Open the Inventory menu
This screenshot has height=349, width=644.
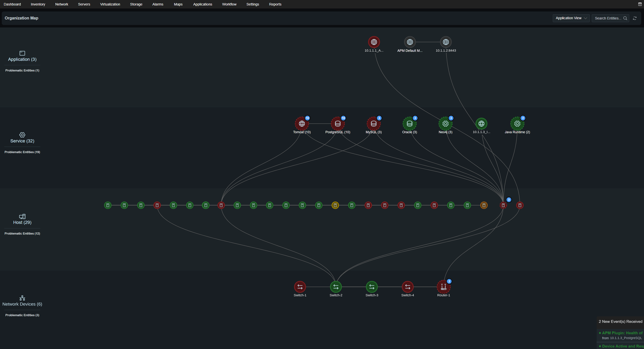click(38, 4)
